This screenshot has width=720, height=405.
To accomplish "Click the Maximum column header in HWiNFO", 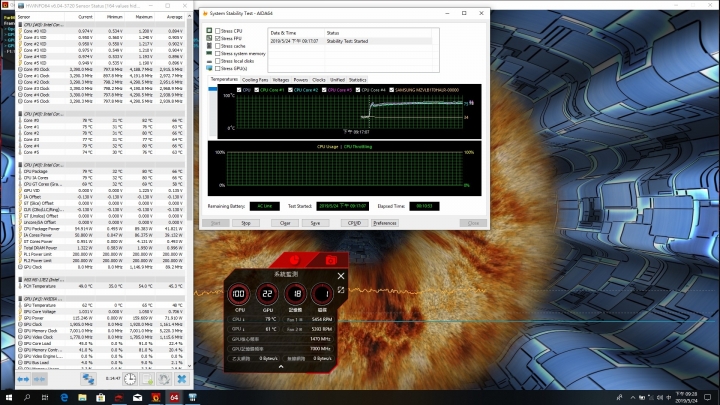I will 139,17.
